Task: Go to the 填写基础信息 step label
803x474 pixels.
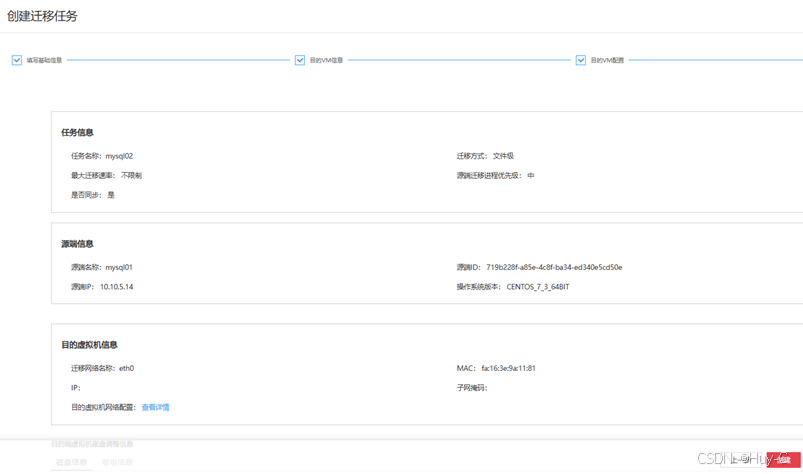Action: 44,60
